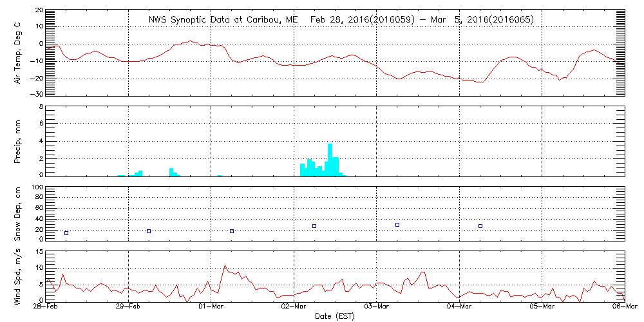Select the '01-Mar' date tick label
Screen dimensions: 644x322
211,308
